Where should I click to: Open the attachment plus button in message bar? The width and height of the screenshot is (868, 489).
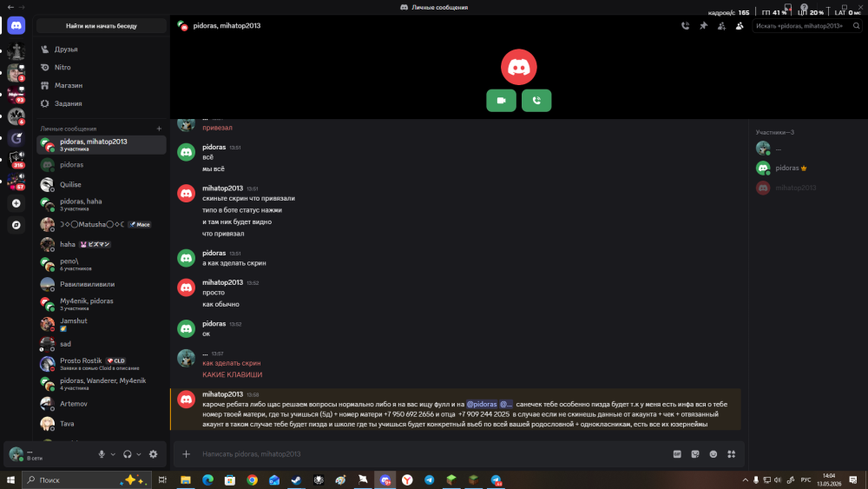(x=186, y=454)
